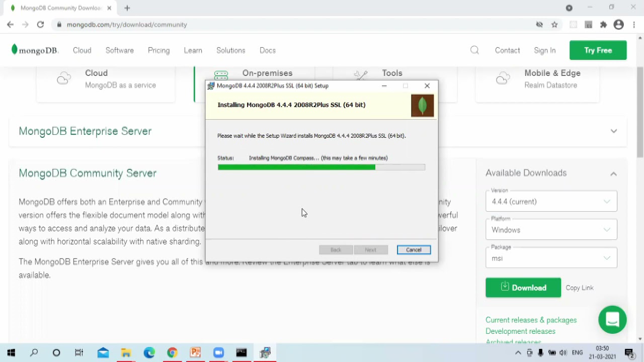Click Cancel in the MongoDB setup dialog
The image size is (644, 362).
click(414, 250)
